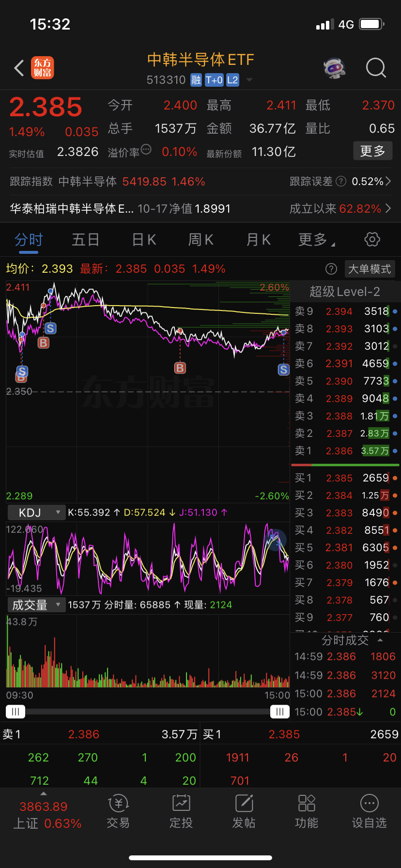Select 卖5 price 2.390 row
This screenshot has width=401, height=868.
(345, 381)
